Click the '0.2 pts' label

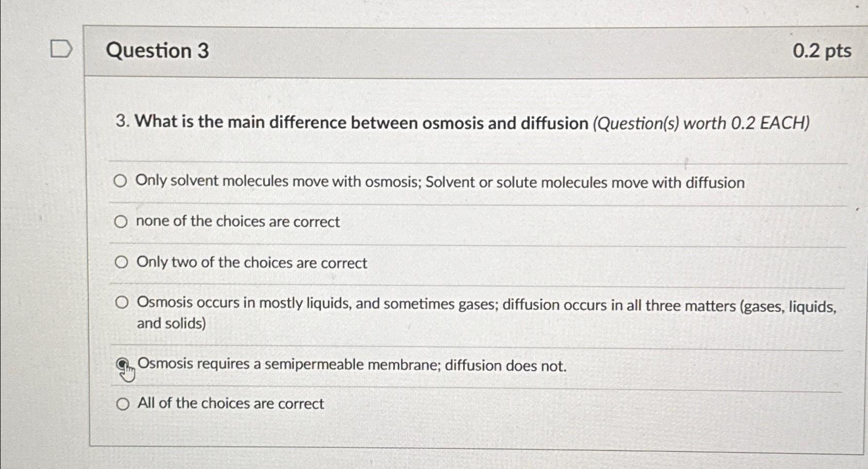point(821,51)
